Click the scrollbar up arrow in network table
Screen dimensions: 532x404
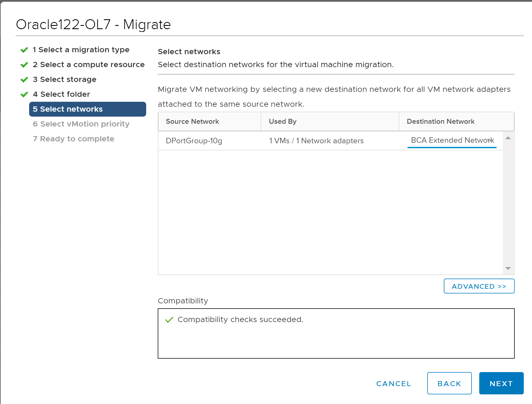[x=508, y=138]
